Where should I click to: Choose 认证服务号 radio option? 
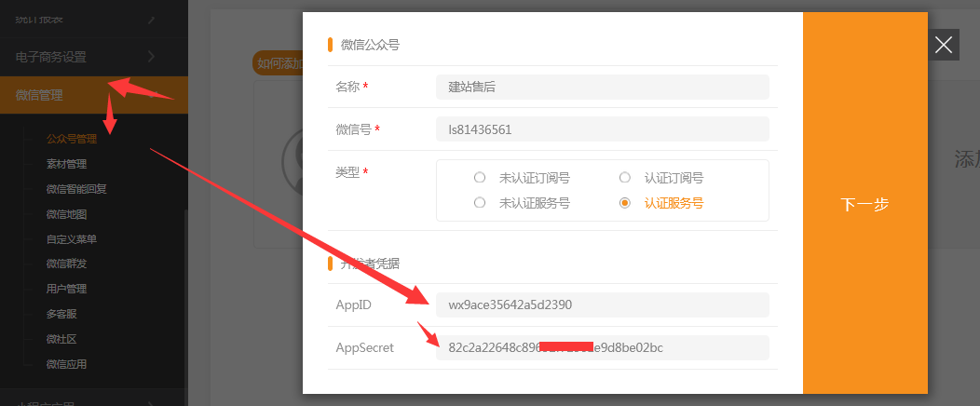625,203
